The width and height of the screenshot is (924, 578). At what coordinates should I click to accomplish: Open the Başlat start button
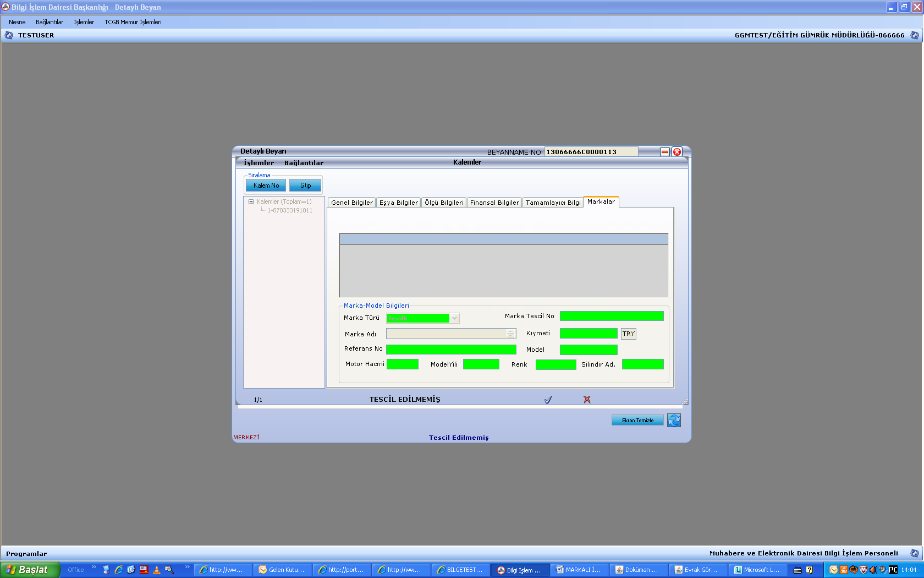click(x=30, y=570)
